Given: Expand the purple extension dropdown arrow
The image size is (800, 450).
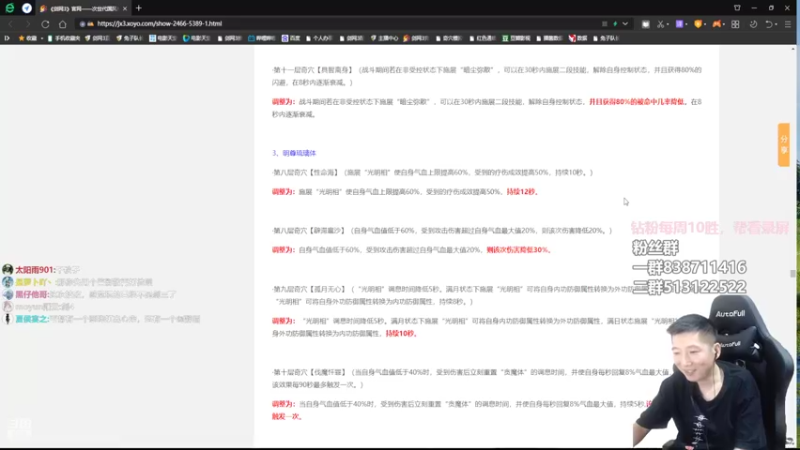Looking at the screenshot, I should pos(686,24).
